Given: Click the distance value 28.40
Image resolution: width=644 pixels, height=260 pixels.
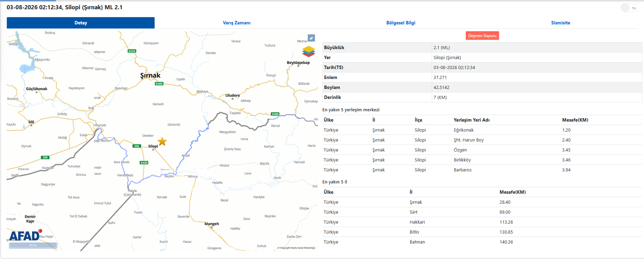Looking at the screenshot, I should [x=505, y=202].
